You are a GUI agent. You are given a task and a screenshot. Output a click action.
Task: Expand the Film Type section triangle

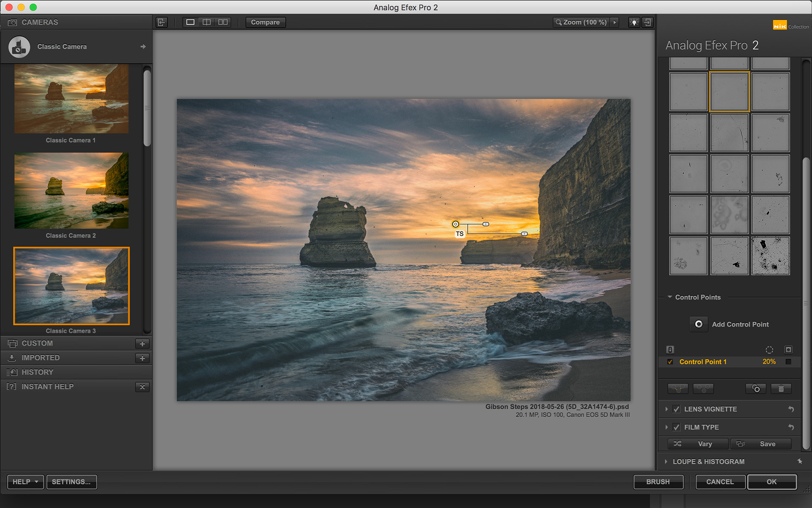coord(667,427)
